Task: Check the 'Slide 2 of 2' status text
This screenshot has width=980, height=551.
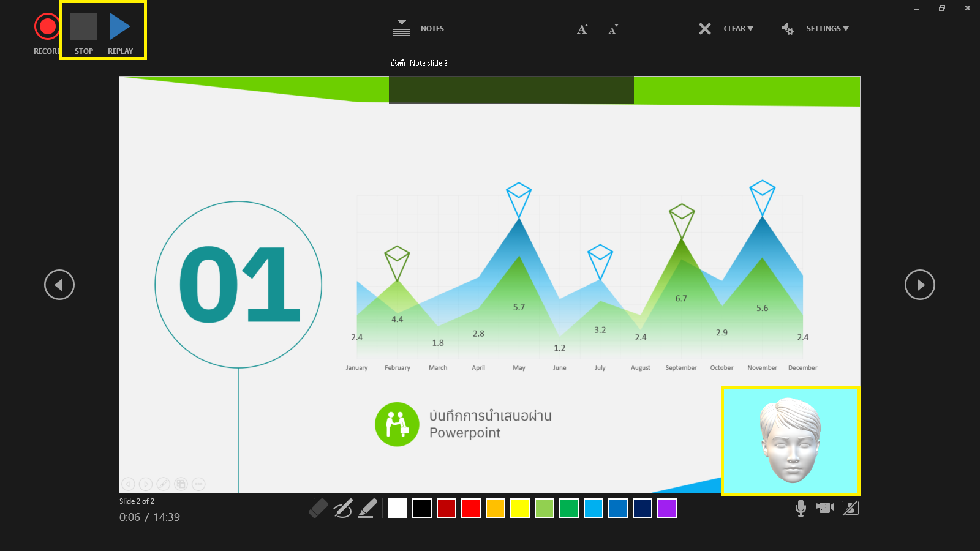Action: point(137,501)
